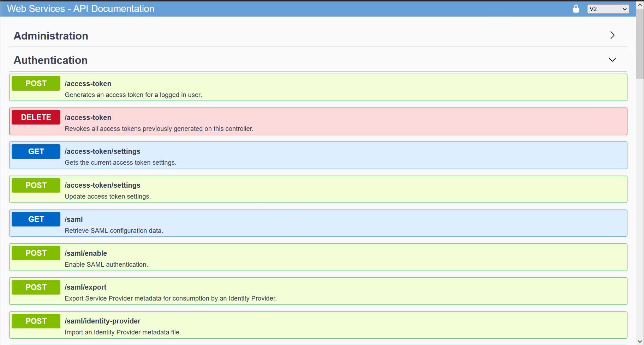Click 'Export Service Provider metadata' description
The image size is (644, 345).
coord(171,298)
